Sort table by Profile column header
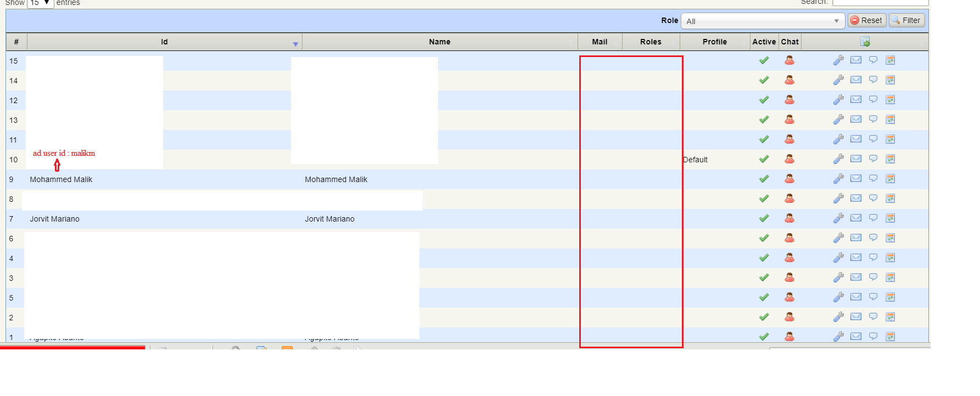 pos(714,42)
